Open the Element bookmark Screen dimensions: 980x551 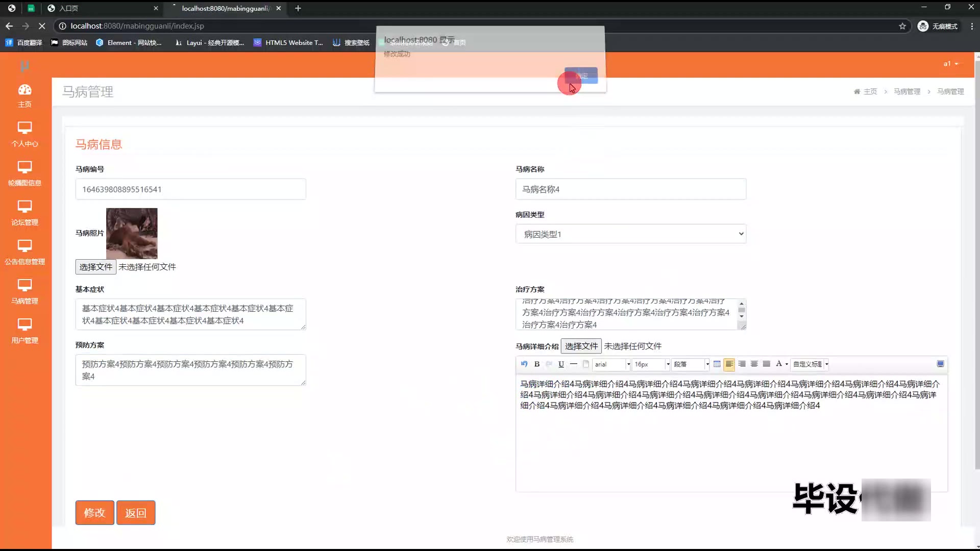(129, 42)
